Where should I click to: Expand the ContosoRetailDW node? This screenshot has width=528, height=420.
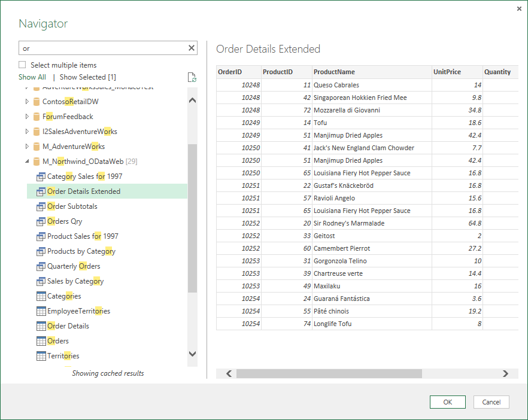pyautogui.click(x=27, y=102)
